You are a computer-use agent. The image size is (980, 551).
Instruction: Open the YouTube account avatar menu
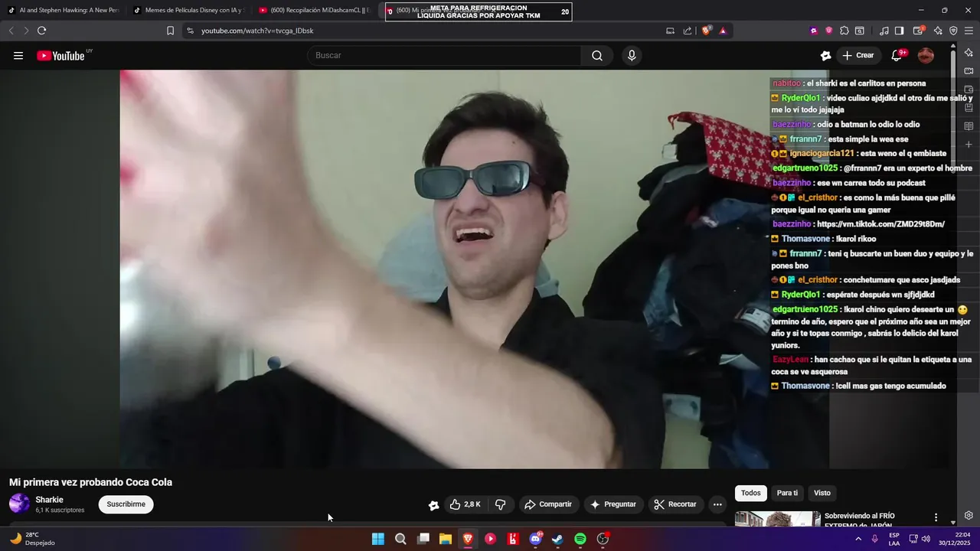click(926, 55)
